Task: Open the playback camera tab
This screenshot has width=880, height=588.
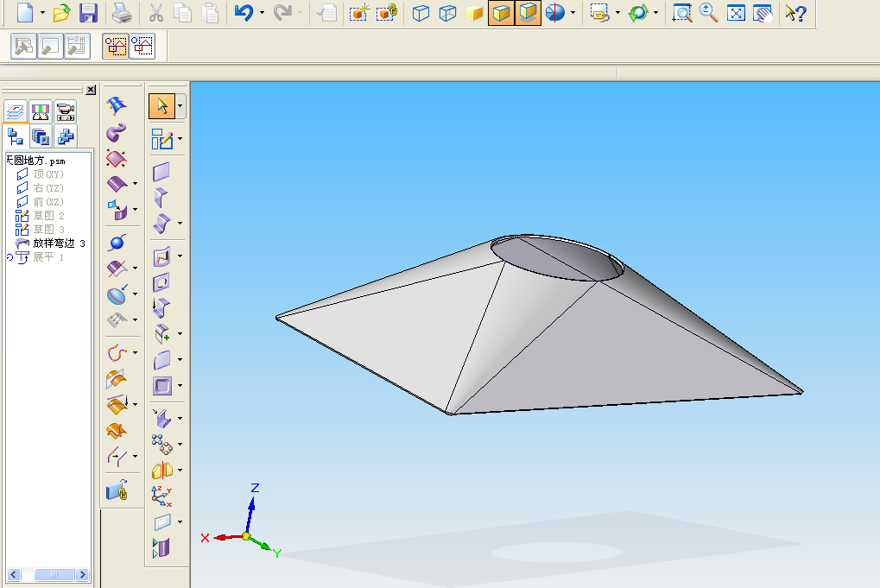Action: (65, 111)
